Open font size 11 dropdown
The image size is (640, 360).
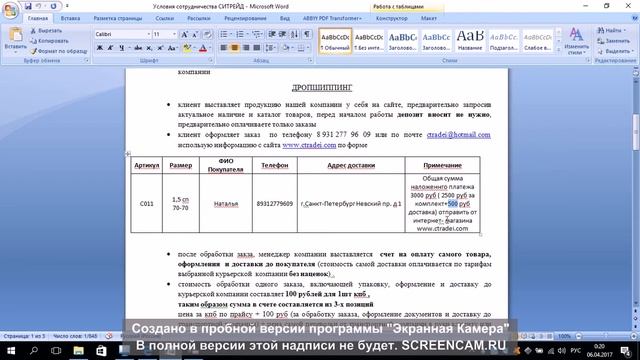(174, 34)
